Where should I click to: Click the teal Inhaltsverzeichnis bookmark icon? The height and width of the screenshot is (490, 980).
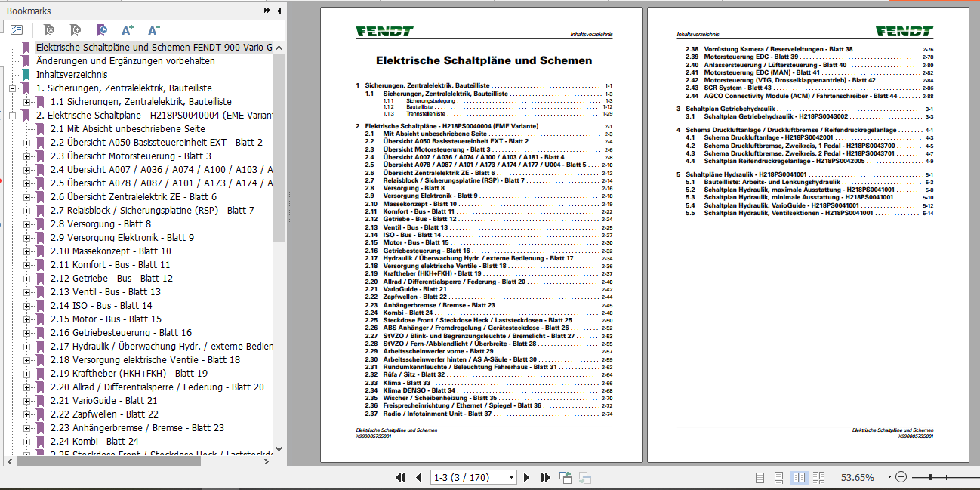tap(26, 75)
